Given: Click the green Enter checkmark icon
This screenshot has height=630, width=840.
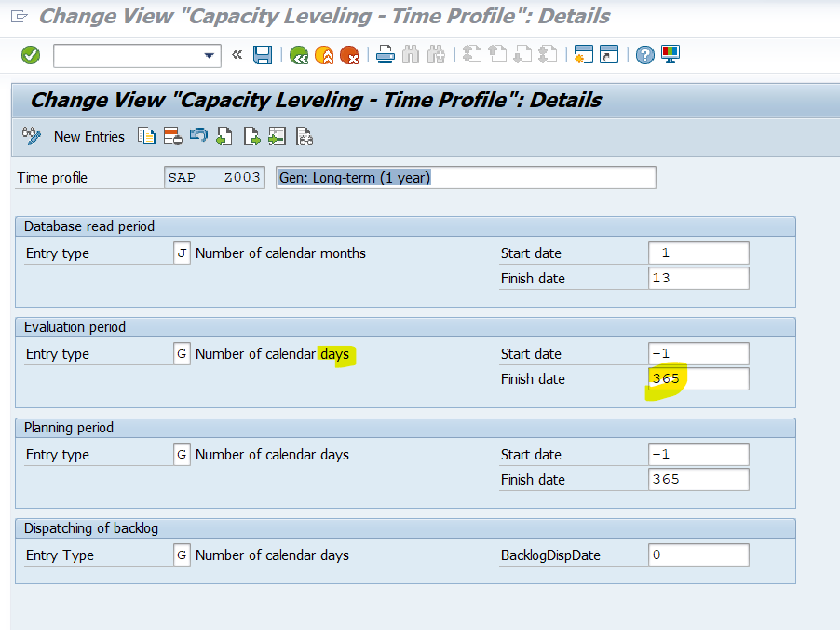Looking at the screenshot, I should tap(31, 55).
